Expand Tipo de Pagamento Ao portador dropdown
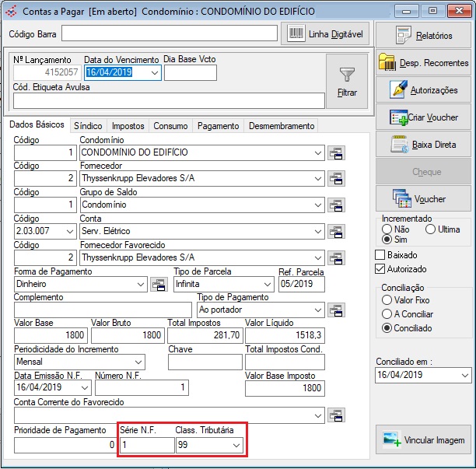The height and width of the screenshot is (469, 476). pyautogui.click(x=318, y=310)
